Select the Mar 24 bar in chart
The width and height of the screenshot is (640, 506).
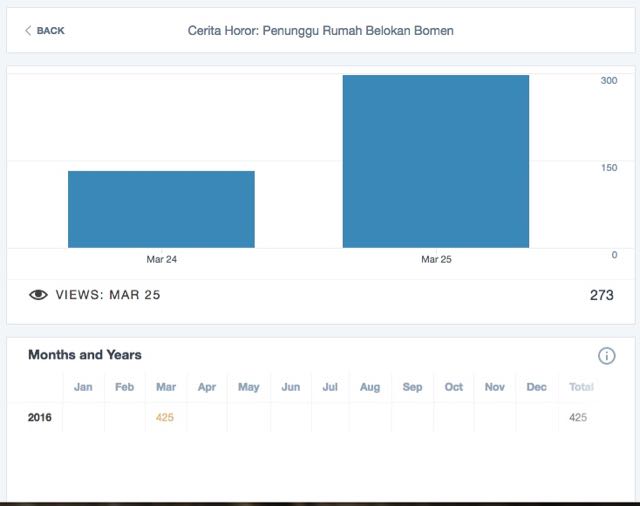[161, 209]
